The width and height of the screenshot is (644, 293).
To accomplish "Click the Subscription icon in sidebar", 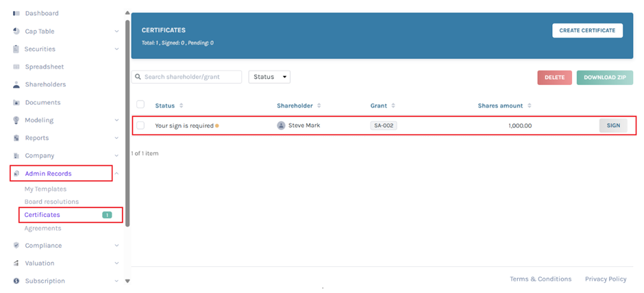I will point(16,281).
